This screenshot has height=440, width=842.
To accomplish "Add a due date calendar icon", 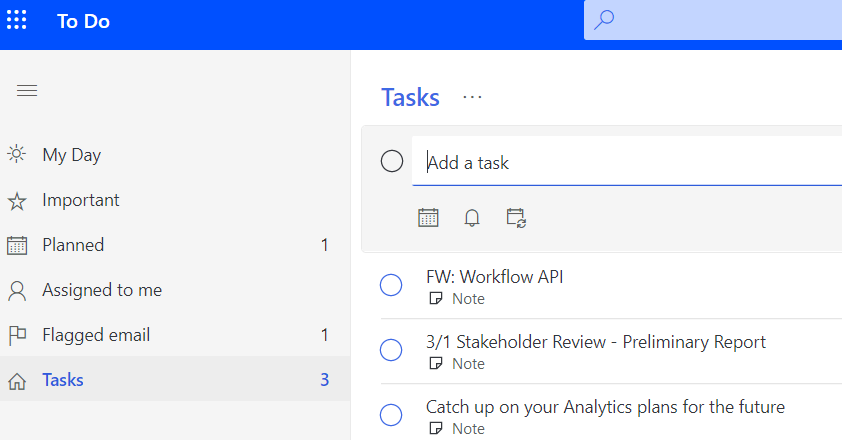I will pos(428,217).
